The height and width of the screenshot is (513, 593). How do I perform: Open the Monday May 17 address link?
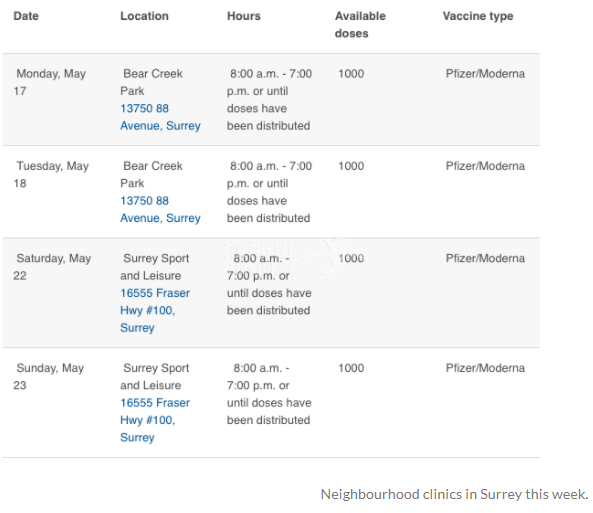pyautogui.click(x=160, y=117)
